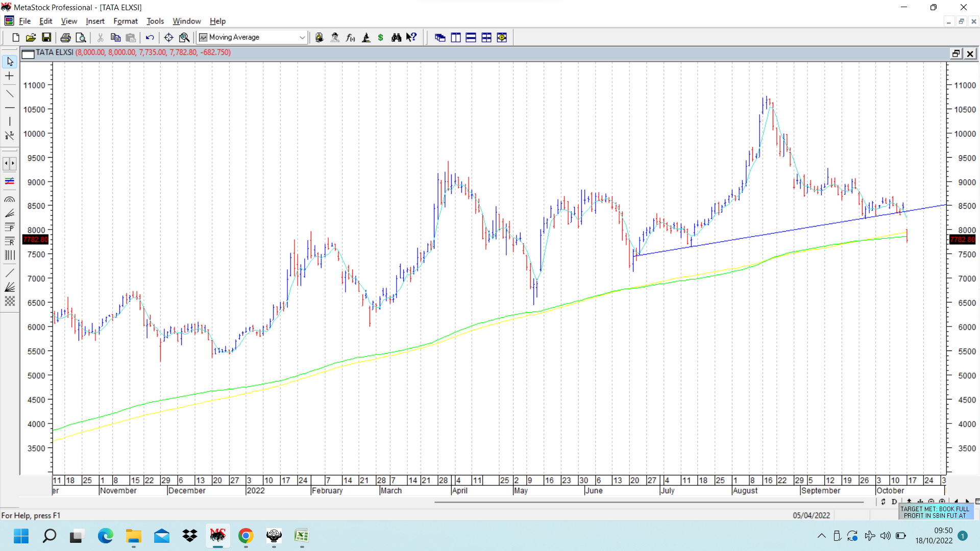Open the chart's TATA ELXSI control box

pyautogui.click(x=28, y=53)
